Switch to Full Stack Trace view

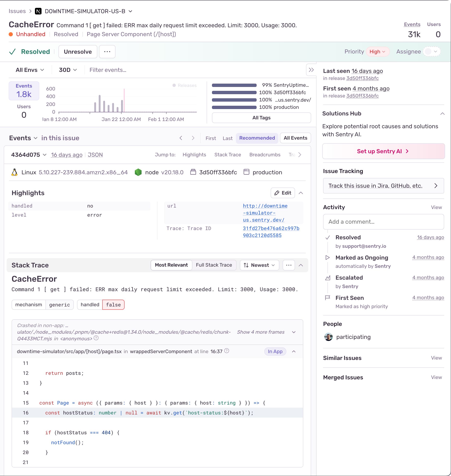pos(214,265)
